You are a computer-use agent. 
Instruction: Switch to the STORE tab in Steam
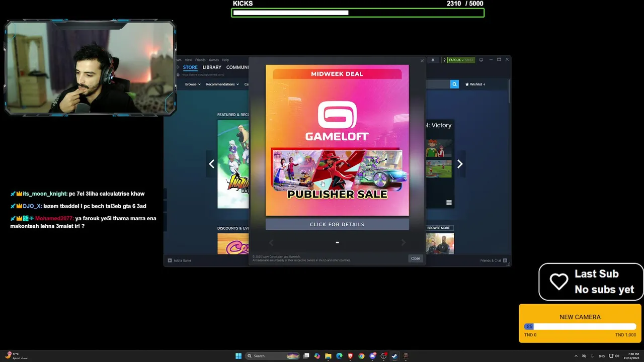click(x=190, y=67)
